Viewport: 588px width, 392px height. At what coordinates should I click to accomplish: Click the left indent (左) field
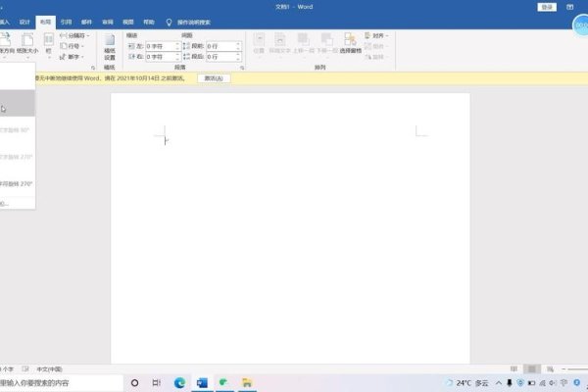tap(163, 46)
